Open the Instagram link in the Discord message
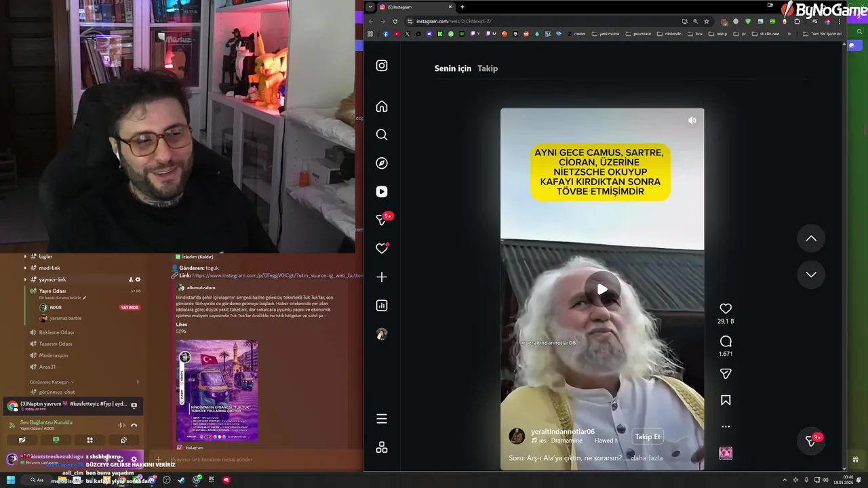 pyautogui.click(x=278, y=276)
